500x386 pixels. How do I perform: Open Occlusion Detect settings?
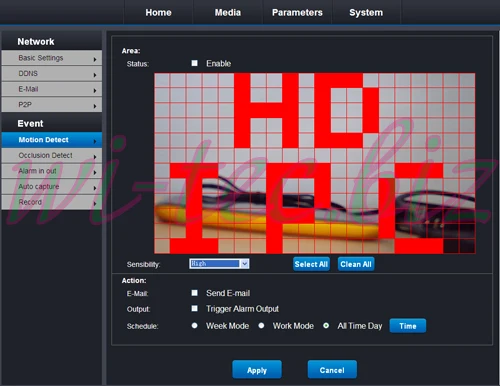tap(52, 155)
